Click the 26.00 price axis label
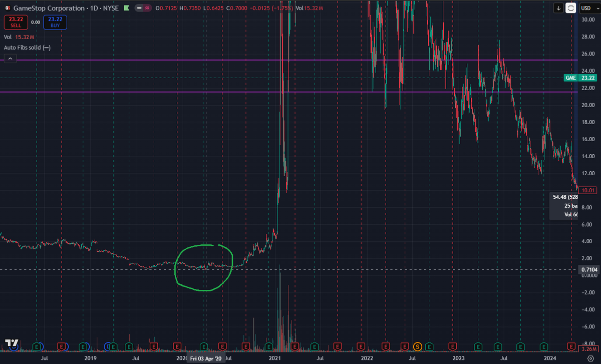 click(x=588, y=54)
